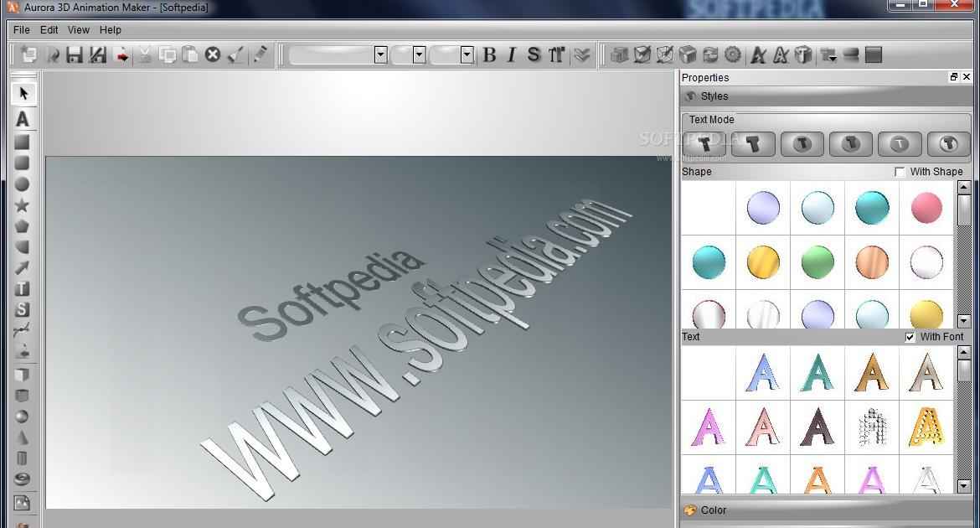The image size is (980, 528).
Task: Select the letter A text tool
Action: (23, 119)
